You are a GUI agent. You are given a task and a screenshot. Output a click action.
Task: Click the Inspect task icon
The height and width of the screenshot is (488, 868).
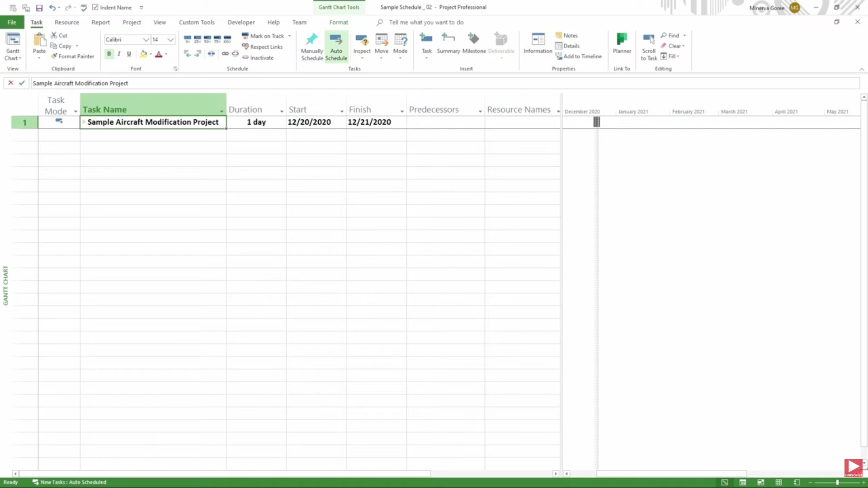tap(362, 40)
